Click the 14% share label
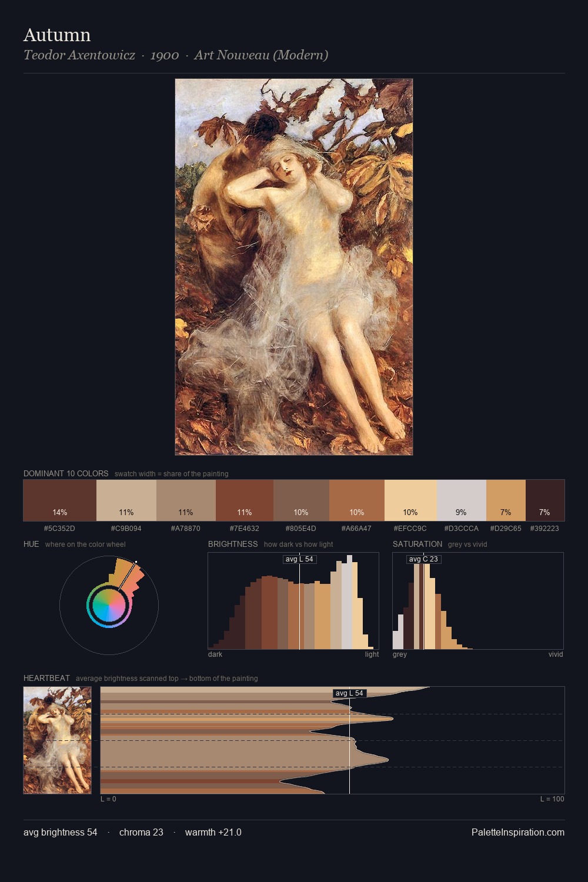This screenshot has height=882, width=588. pos(60,512)
